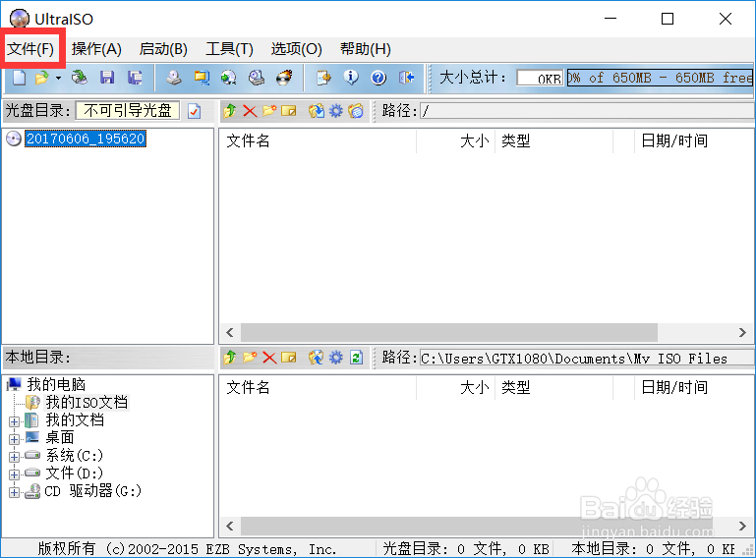
Task: Sort local files by 文件名 column
Action: [319, 387]
